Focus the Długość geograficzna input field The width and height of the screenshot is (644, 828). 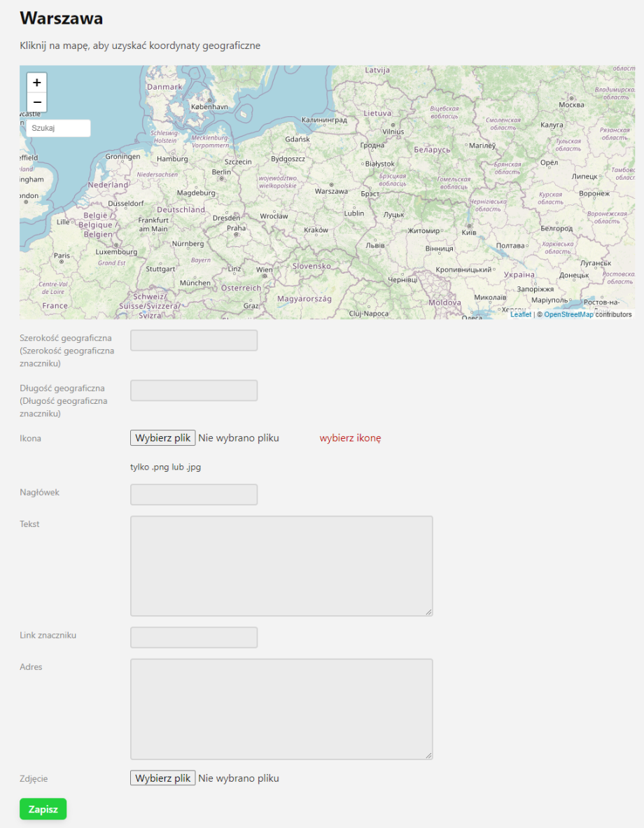pyautogui.click(x=194, y=391)
